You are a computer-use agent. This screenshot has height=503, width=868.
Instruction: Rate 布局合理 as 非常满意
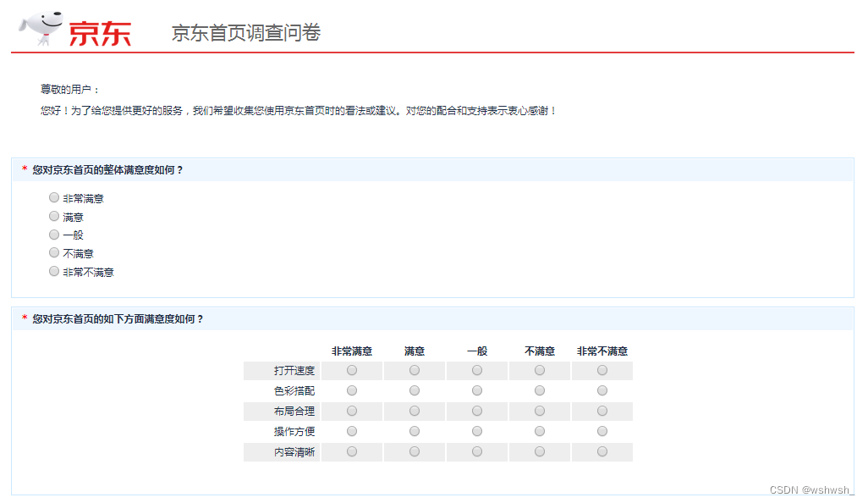pyautogui.click(x=352, y=411)
